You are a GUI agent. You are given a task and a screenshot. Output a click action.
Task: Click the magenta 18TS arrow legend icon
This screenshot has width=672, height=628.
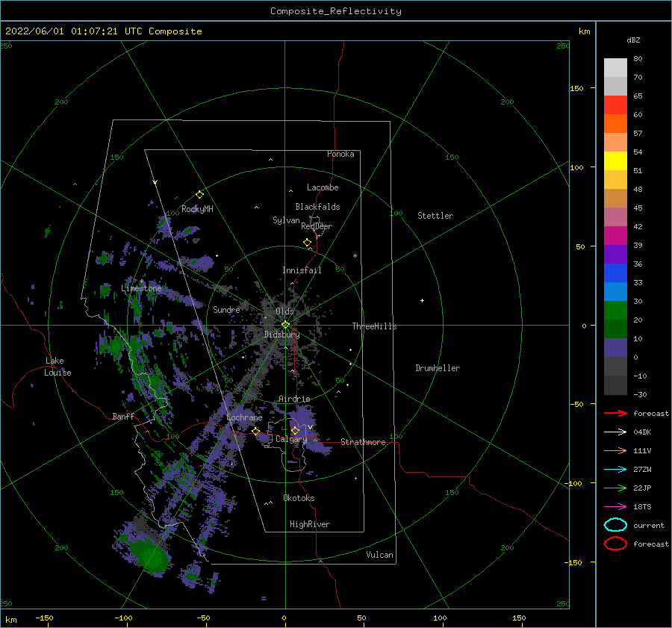tap(615, 506)
